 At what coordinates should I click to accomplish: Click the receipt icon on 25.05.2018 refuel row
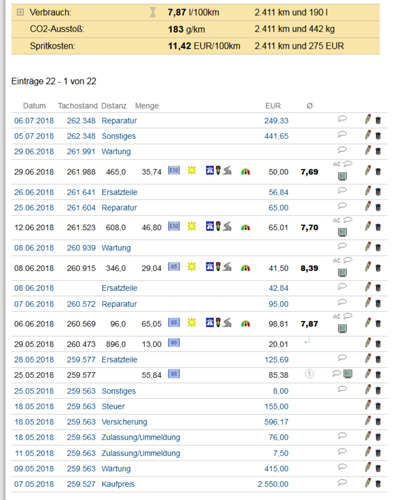[x=348, y=374]
